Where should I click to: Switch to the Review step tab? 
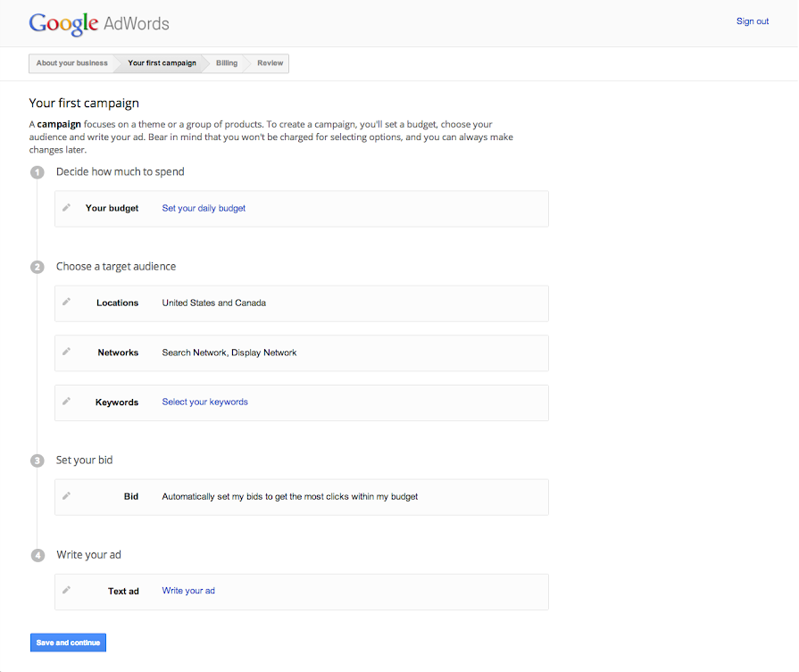pyautogui.click(x=270, y=63)
